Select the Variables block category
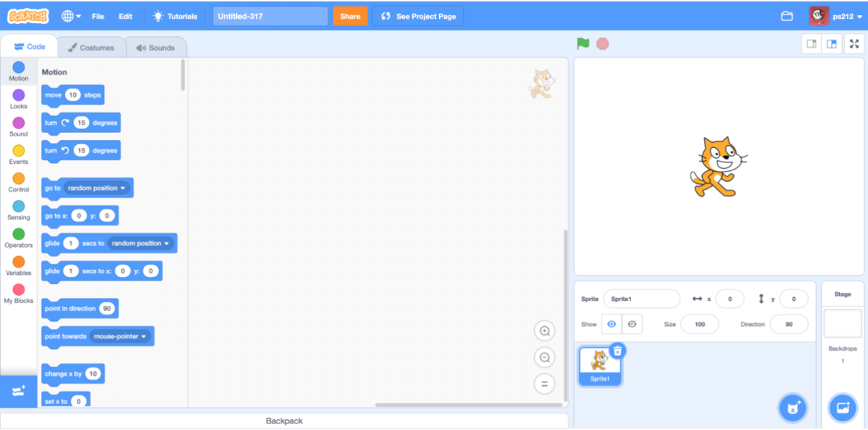Viewport: 868px width, 430px height. click(19, 266)
